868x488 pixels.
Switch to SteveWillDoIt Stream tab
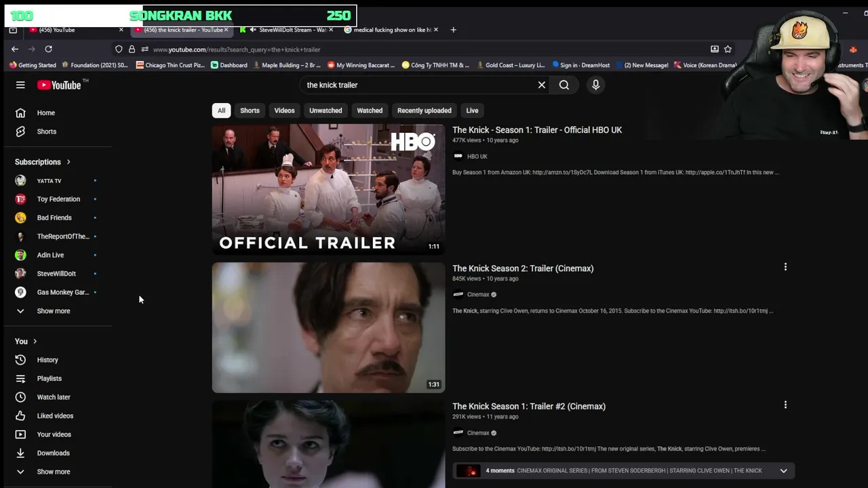(285, 30)
